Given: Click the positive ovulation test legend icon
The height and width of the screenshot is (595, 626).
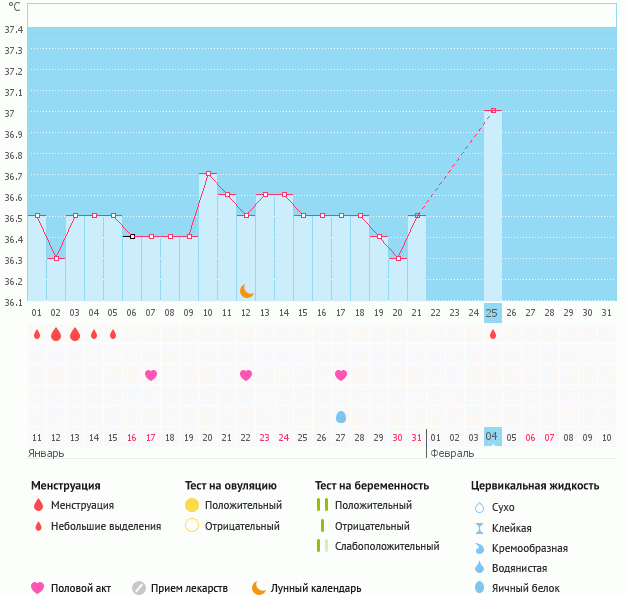Looking at the screenshot, I should (x=192, y=505).
